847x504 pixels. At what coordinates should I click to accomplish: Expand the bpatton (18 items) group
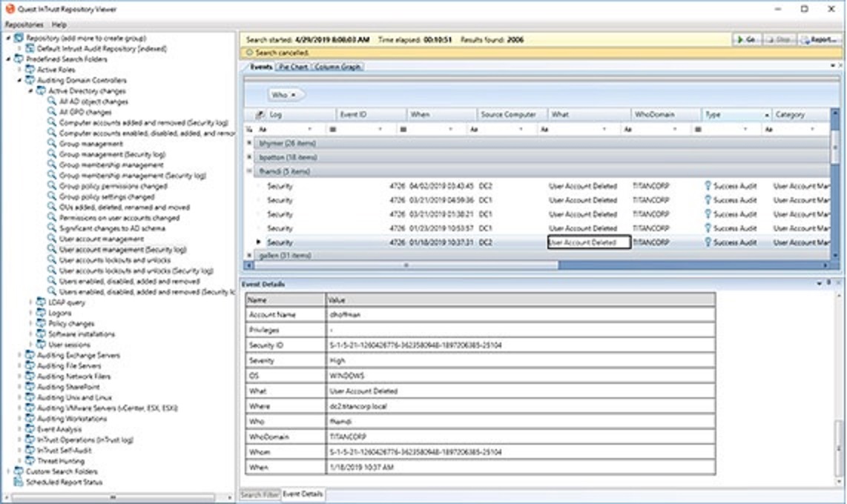pos(249,157)
